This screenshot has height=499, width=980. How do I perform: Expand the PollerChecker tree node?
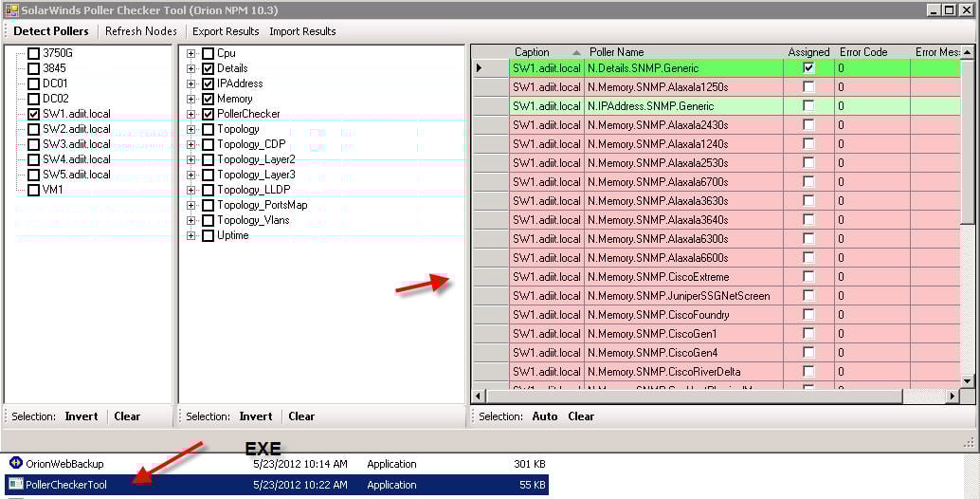pyautogui.click(x=191, y=115)
